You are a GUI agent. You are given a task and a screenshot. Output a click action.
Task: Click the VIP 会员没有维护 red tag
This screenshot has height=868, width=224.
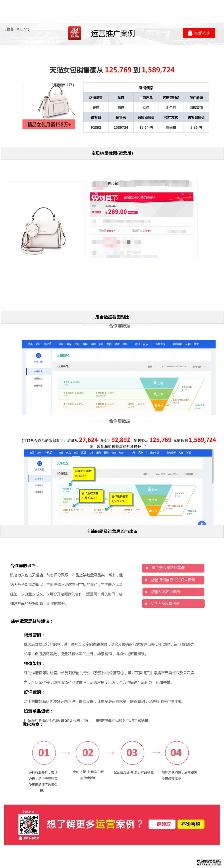click(x=173, y=603)
